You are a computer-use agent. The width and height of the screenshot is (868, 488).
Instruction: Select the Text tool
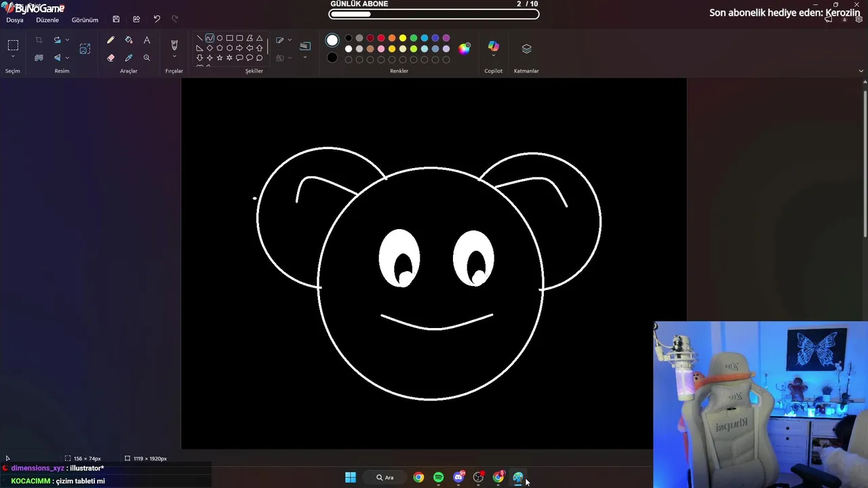pos(146,41)
